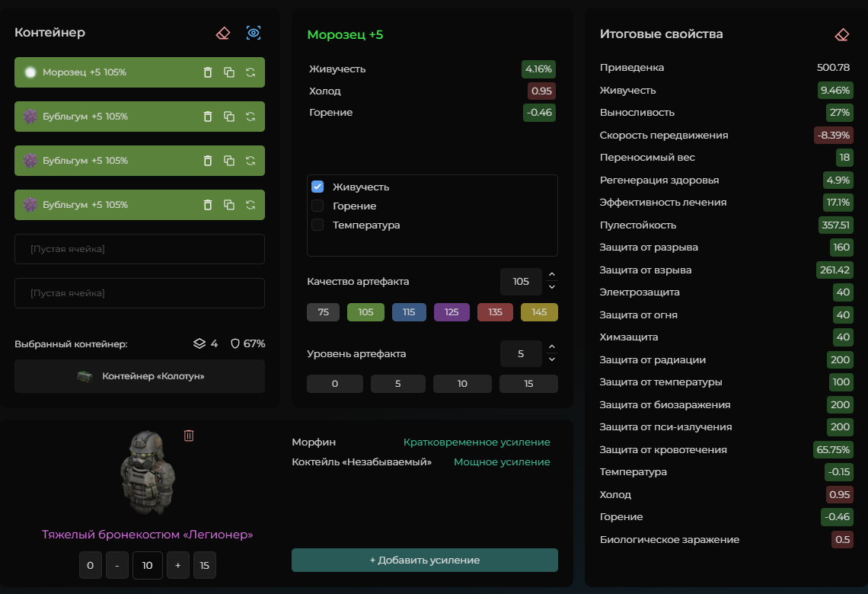The width and height of the screenshot is (868, 594).
Task: Click the Добавить усиление button
Action: tap(425, 560)
